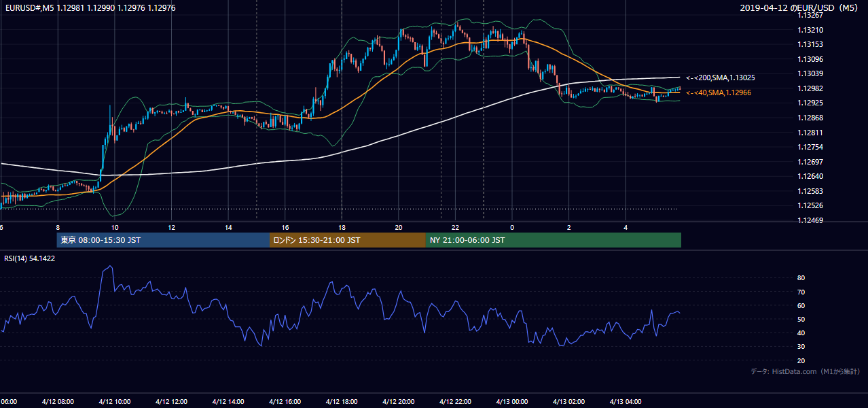Click RSI axis level 40
868x408 pixels.
801,333
